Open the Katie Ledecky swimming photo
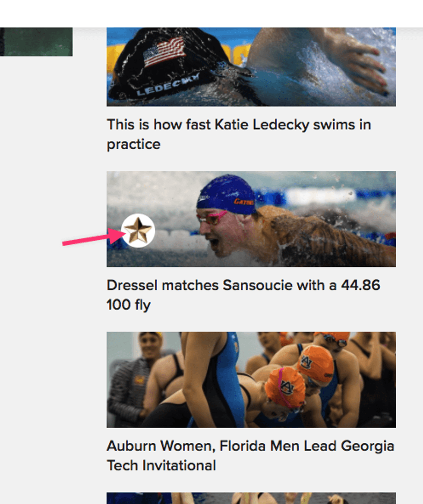The width and height of the screenshot is (423, 504). pos(251,67)
